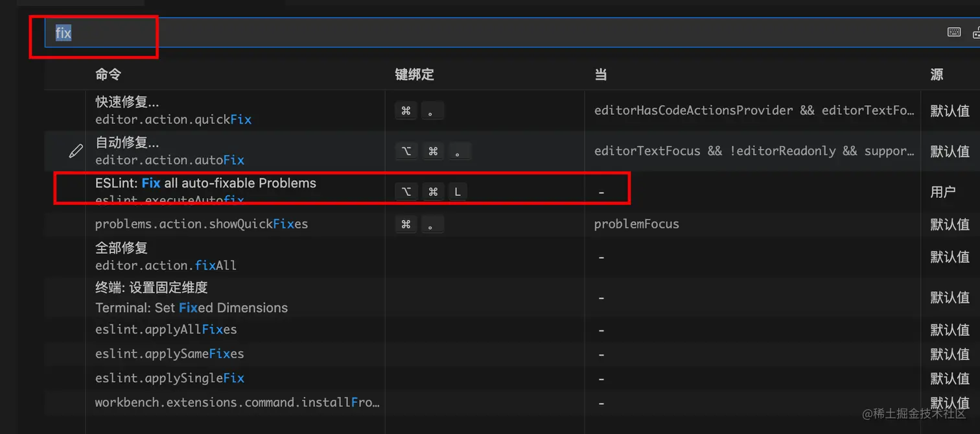Click the 默认值 source of eslint.applySameFixes row

point(950,354)
